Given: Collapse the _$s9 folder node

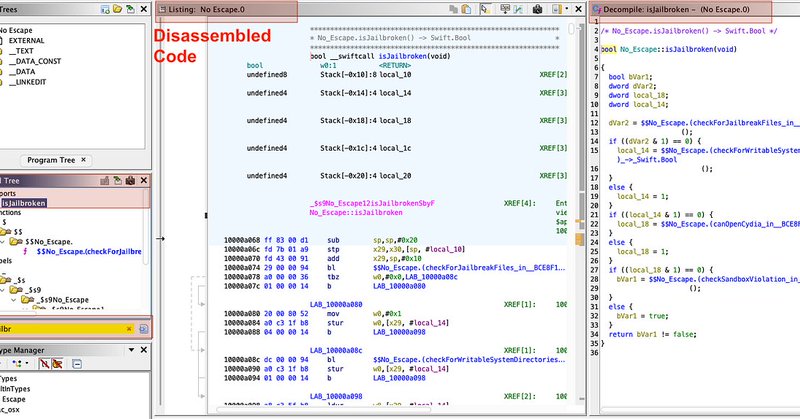Looking at the screenshot, I should click(3, 290).
